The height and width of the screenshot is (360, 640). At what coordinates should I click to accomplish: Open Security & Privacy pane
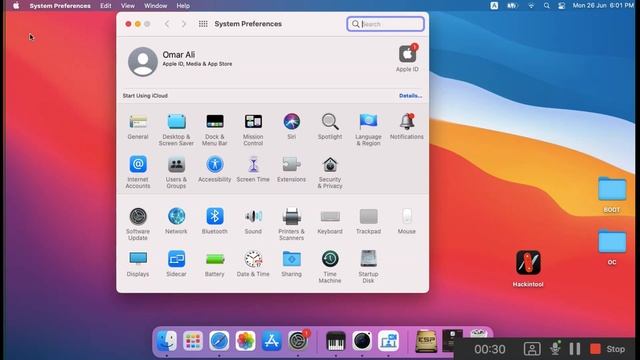(330, 172)
